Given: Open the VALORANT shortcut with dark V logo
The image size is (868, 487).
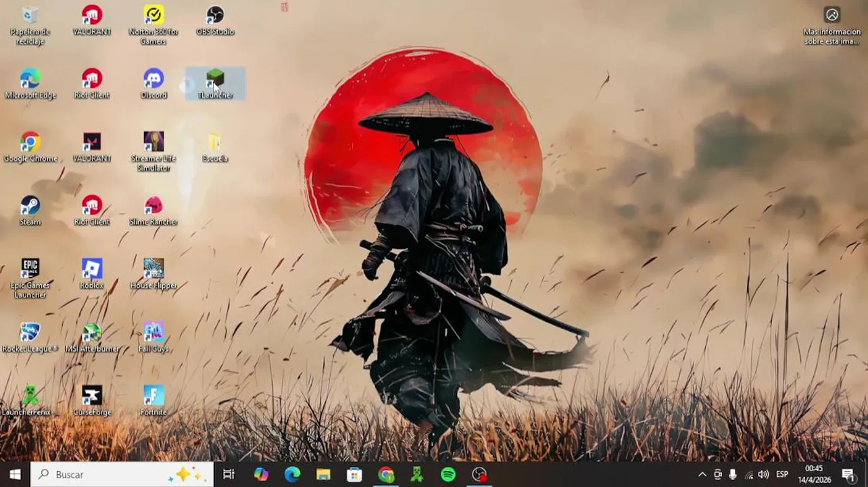Looking at the screenshot, I should pos(92,147).
